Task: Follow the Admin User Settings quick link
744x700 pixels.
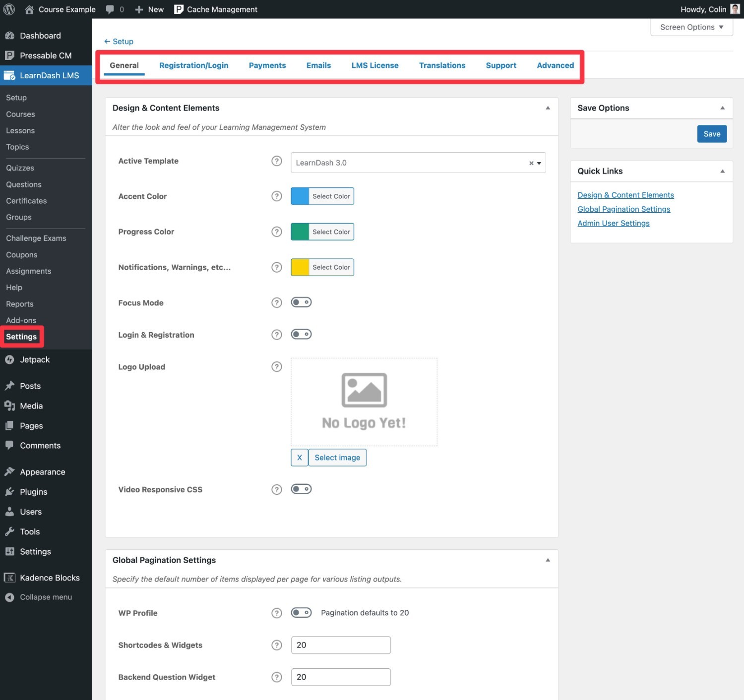Action: 613,223
